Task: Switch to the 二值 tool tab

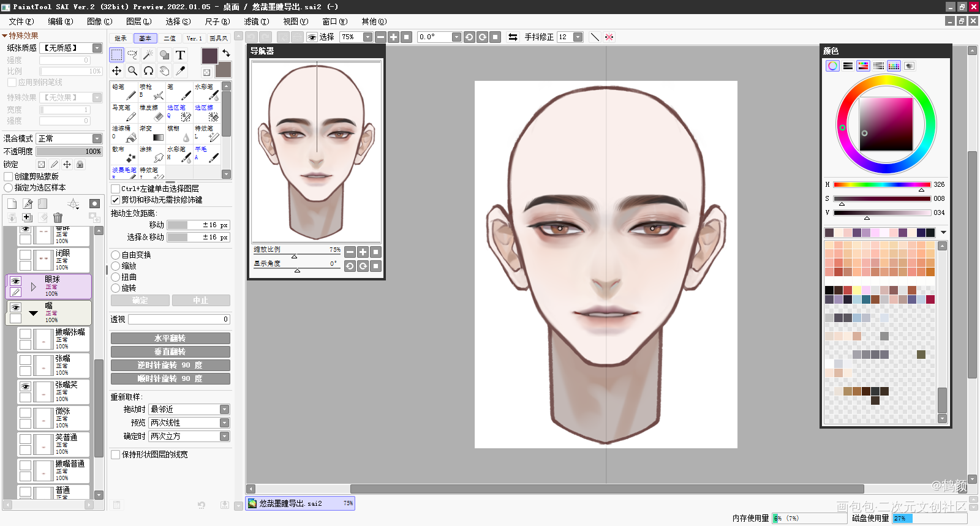Action: [x=170, y=39]
